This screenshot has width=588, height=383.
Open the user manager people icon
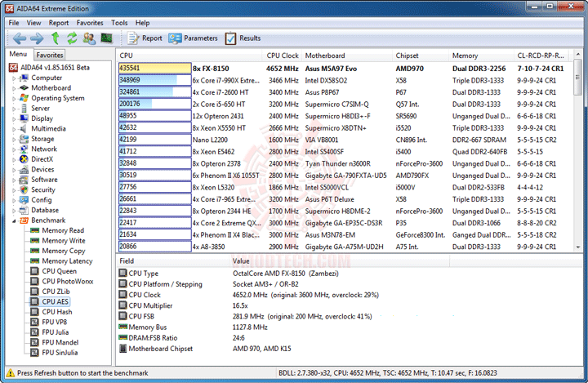pos(89,38)
